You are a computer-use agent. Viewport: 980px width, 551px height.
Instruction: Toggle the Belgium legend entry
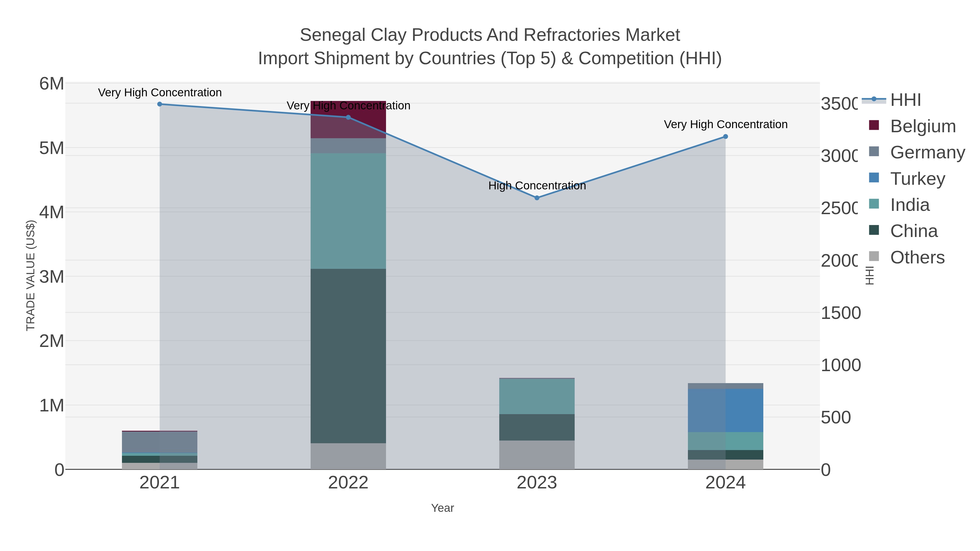(x=912, y=126)
